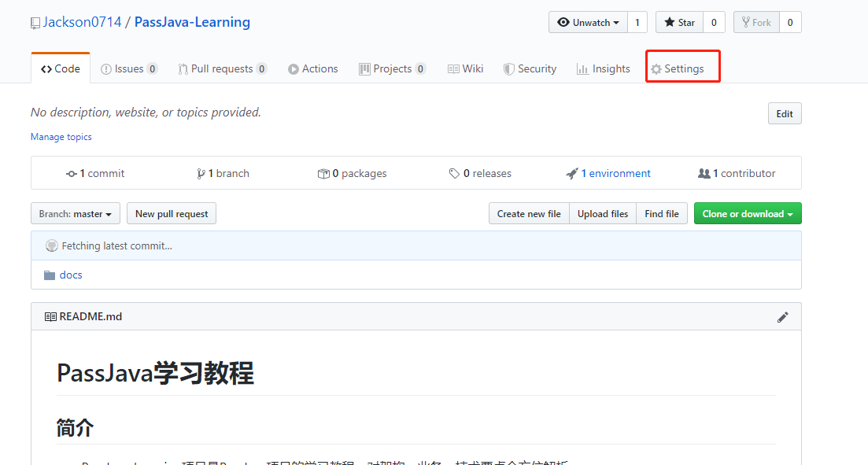This screenshot has height=465, width=868.
Task: Select the tag icon for 0 releases
Action: [x=454, y=173]
